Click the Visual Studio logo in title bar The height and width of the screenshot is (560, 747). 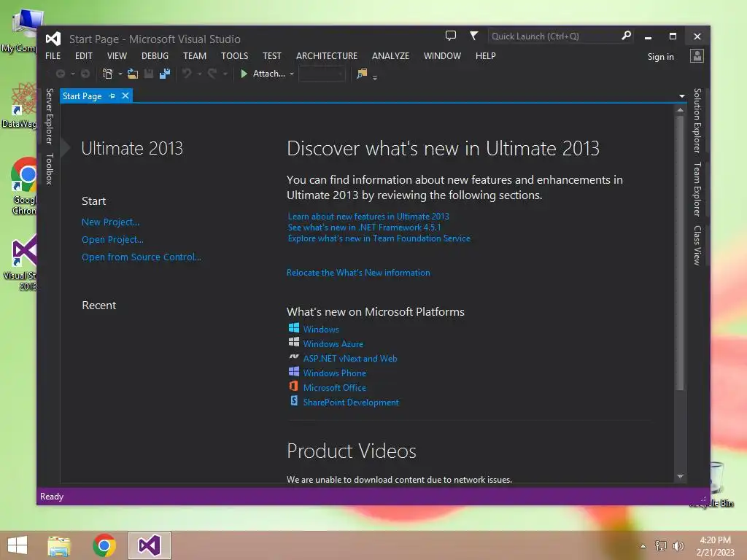pos(53,39)
